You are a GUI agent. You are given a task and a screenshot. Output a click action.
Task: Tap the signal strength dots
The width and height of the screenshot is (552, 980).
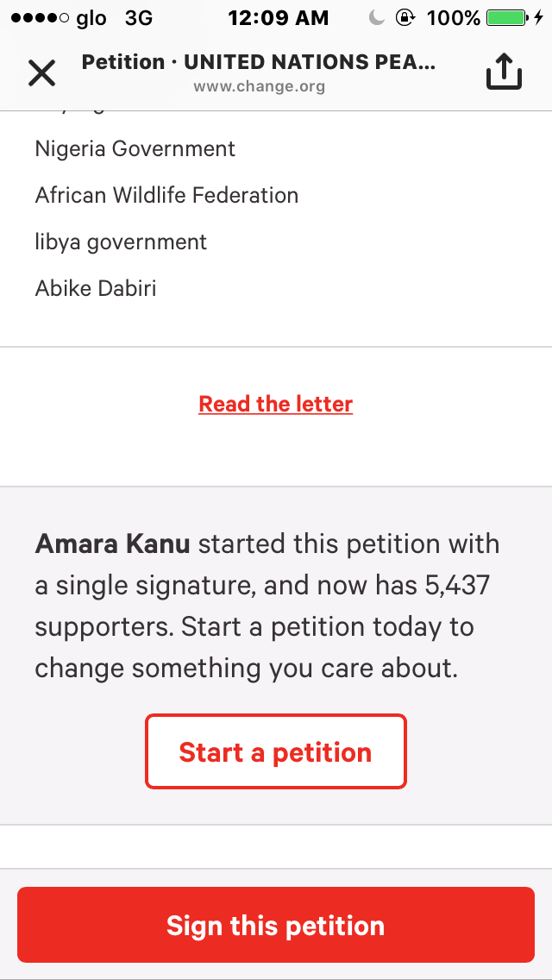tap(36, 18)
